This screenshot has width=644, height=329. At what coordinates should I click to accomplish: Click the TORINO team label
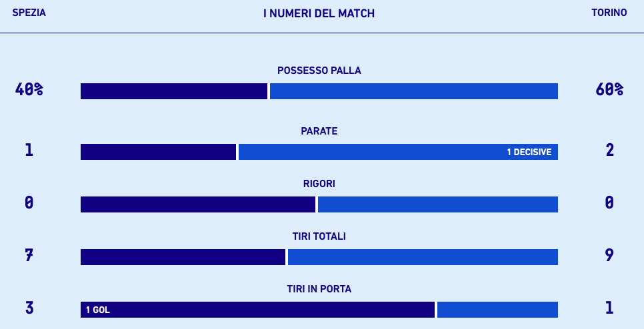[609, 13]
